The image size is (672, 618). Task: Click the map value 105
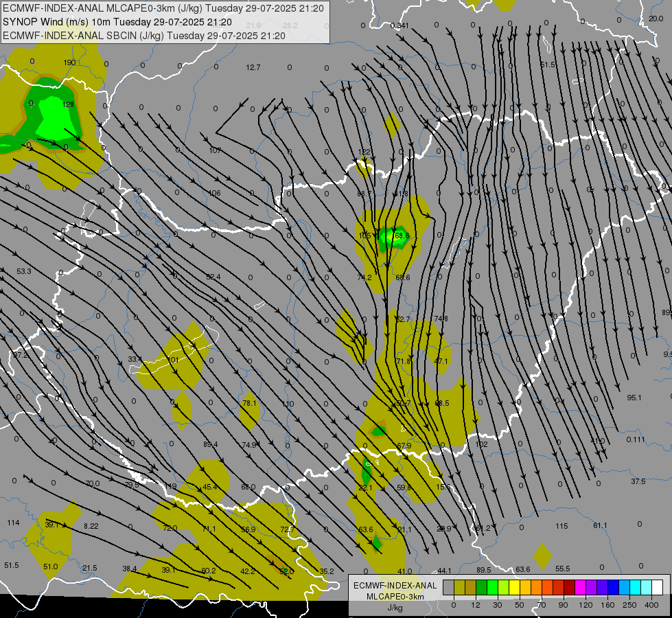(x=364, y=236)
